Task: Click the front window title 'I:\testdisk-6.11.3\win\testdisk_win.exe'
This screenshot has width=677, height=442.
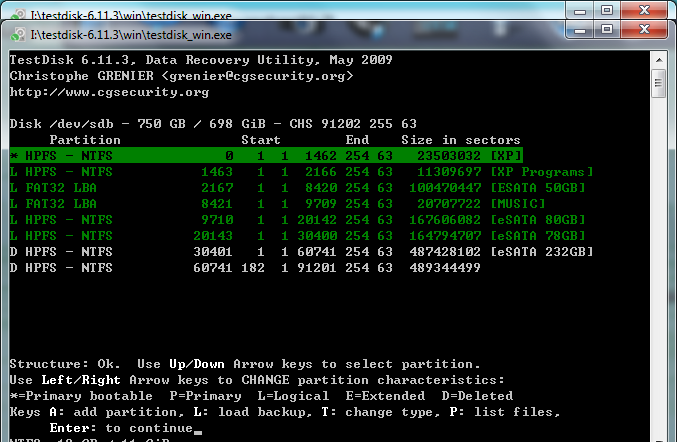Action: click(x=131, y=35)
